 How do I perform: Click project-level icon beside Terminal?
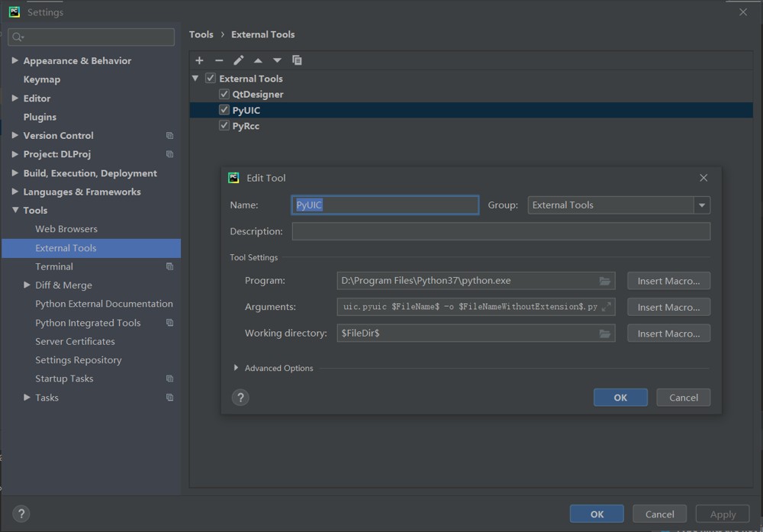pos(169,266)
